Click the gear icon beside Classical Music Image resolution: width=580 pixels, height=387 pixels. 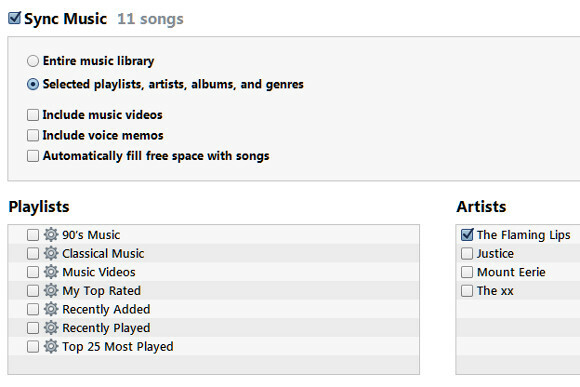[x=51, y=253]
